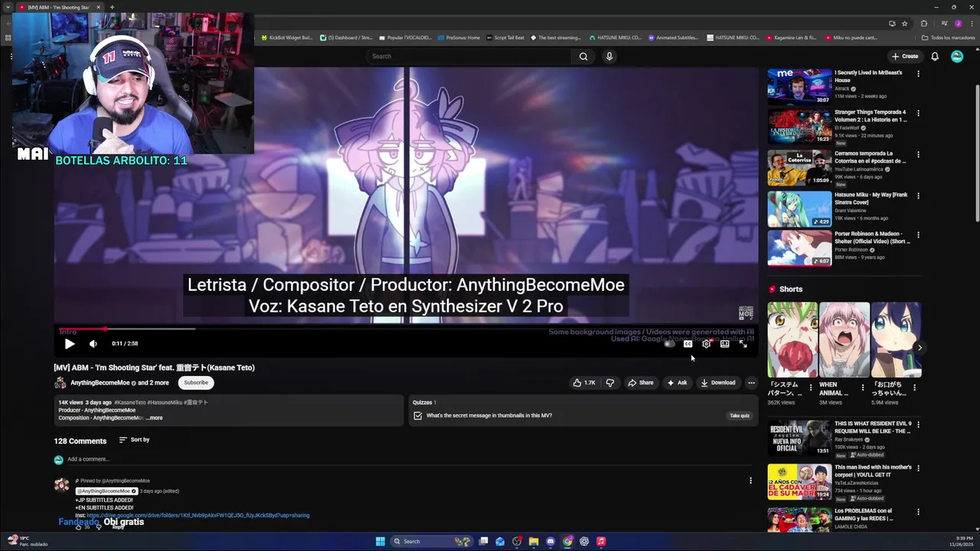This screenshot has width=980, height=551.
Task: Open the Chrome profile avatar
Action: pyautogui.click(x=957, y=24)
